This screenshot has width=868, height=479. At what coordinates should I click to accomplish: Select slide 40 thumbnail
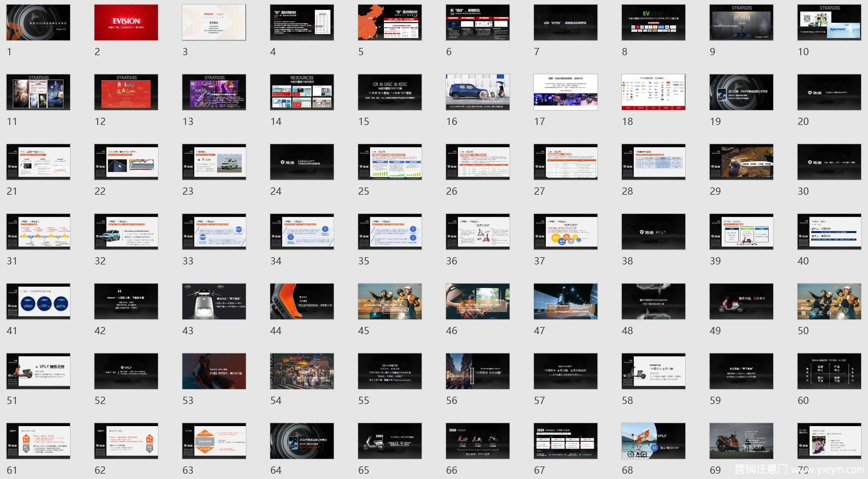click(x=830, y=232)
